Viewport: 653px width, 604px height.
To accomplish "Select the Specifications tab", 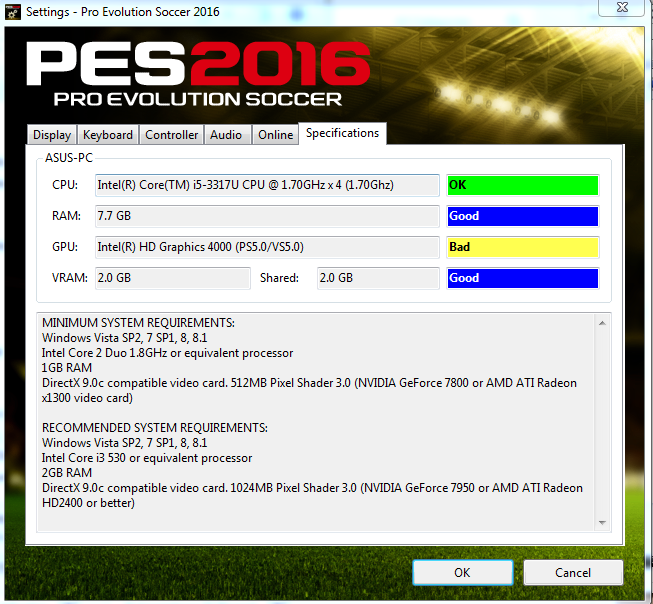I will pos(342,133).
